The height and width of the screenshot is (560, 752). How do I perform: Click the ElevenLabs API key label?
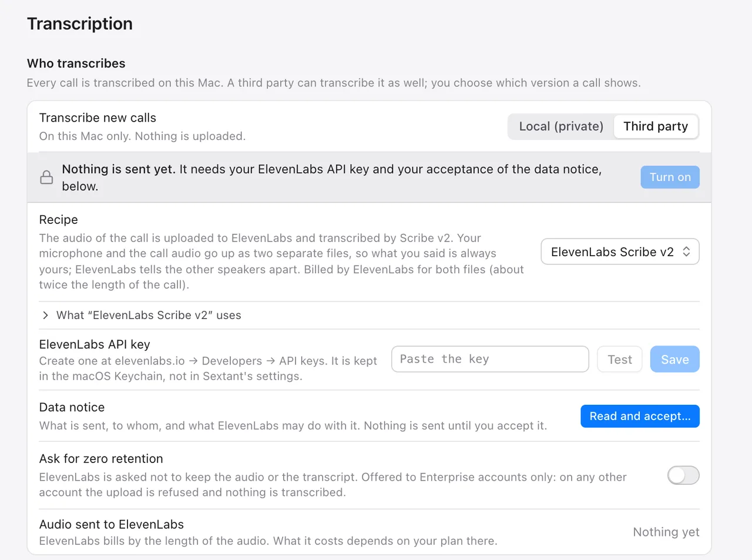pyautogui.click(x=95, y=344)
